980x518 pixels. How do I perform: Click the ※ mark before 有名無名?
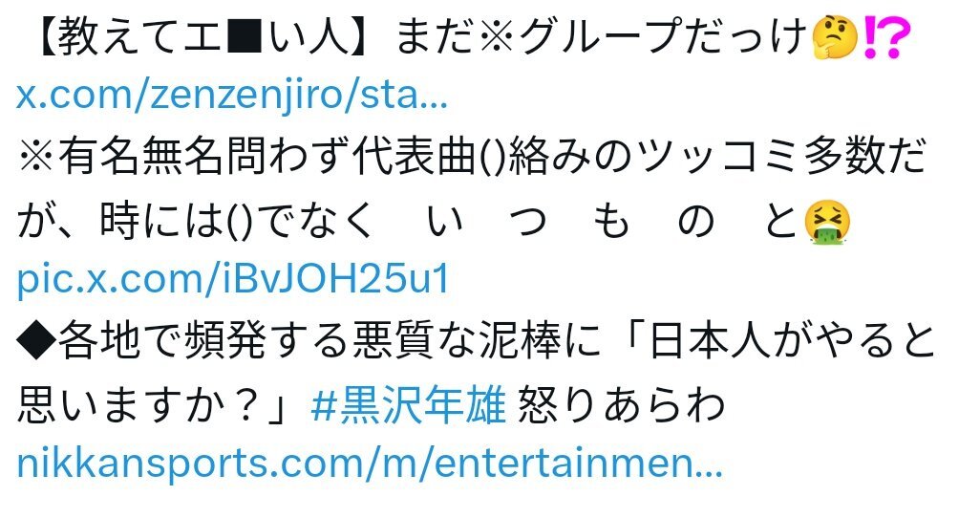[x=36, y=158]
